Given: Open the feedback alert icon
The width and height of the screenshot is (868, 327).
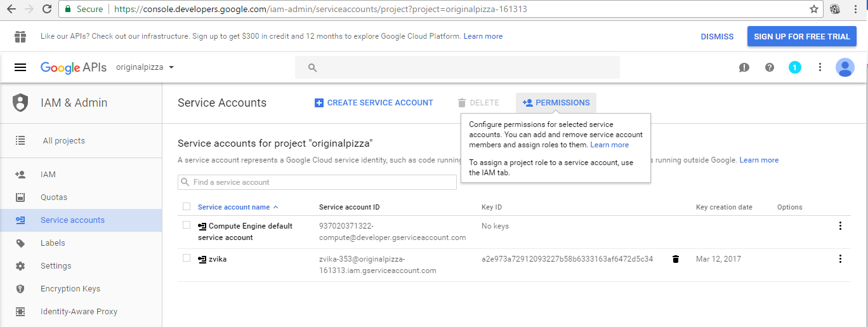Looking at the screenshot, I should point(744,67).
